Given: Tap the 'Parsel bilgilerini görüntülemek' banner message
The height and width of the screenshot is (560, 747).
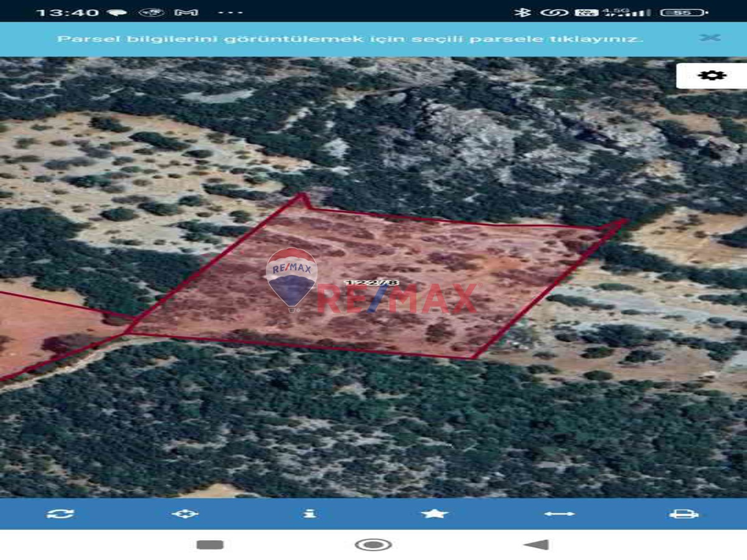Looking at the screenshot, I should pos(350,39).
